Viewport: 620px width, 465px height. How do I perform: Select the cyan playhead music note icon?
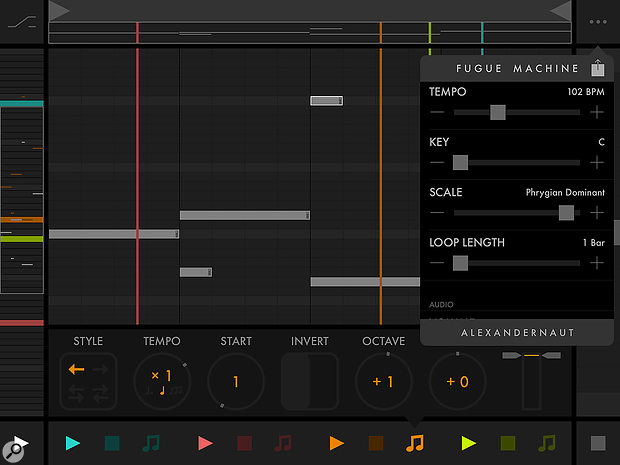pyautogui.click(x=151, y=443)
